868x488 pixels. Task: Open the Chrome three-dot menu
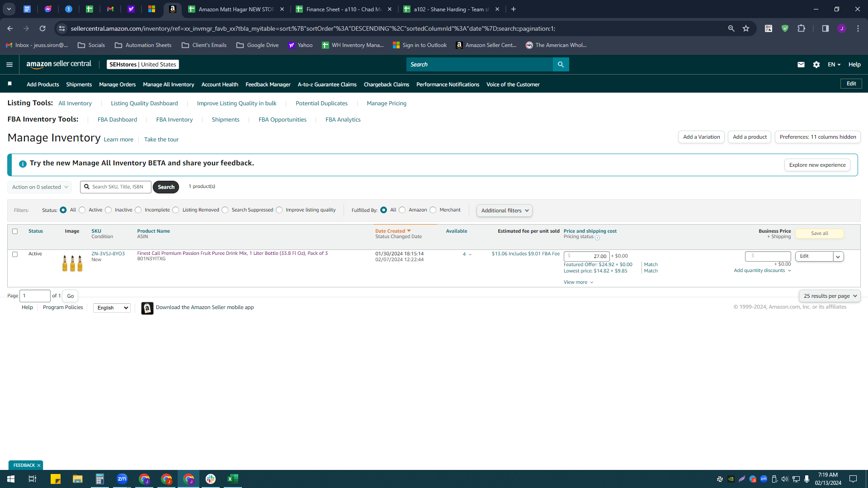pos(858,28)
